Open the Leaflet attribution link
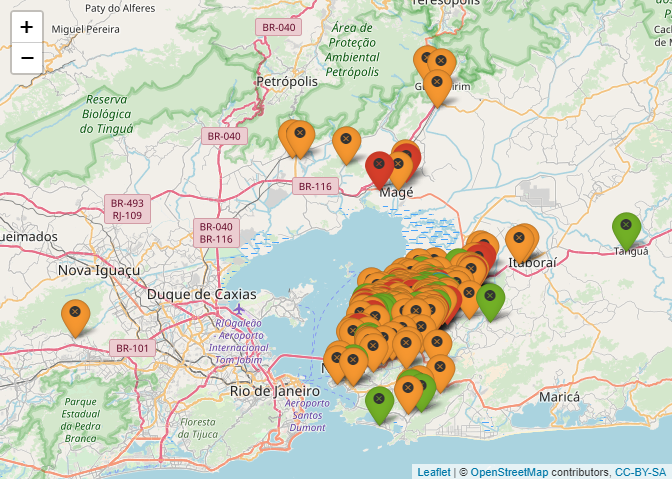This screenshot has height=479, width=672. pyautogui.click(x=434, y=472)
